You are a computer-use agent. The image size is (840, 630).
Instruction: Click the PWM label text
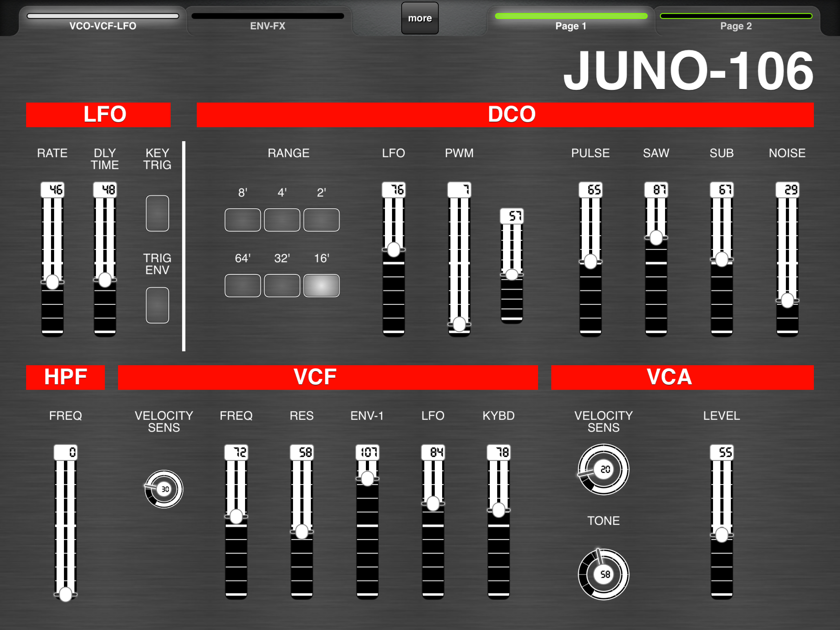click(x=459, y=153)
